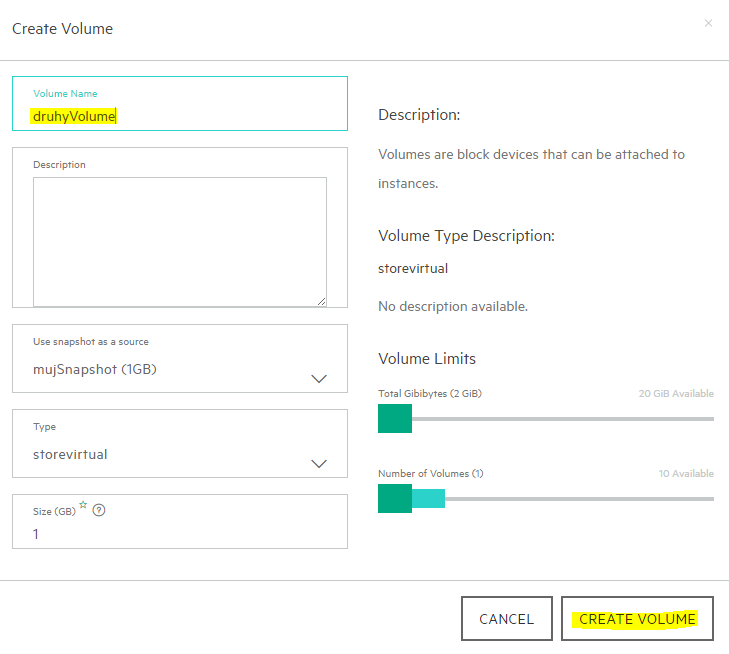This screenshot has width=729, height=654.
Task: Grab the Description textarea resize handle
Action: [322, 302]
